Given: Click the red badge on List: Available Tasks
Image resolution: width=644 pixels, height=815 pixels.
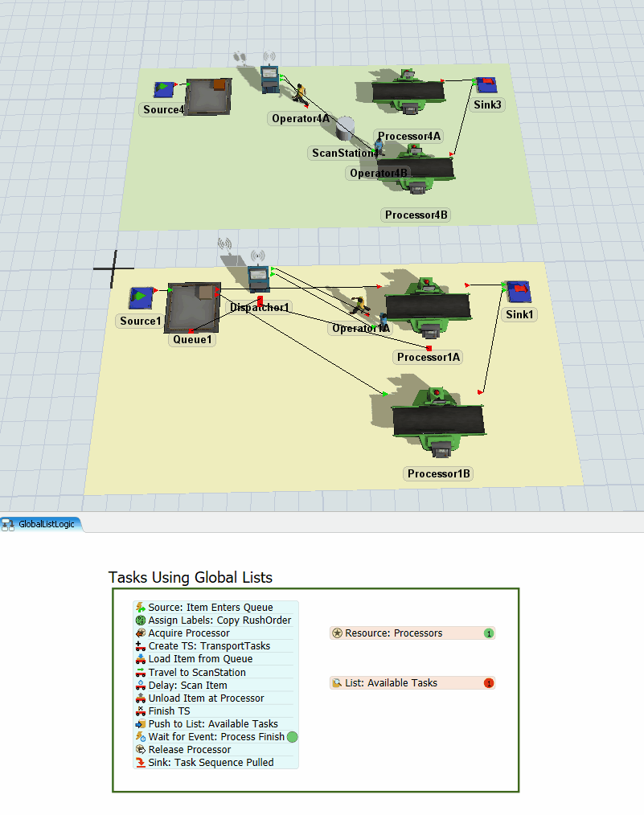Looking at the screenshot, I should tap(488, 683).
